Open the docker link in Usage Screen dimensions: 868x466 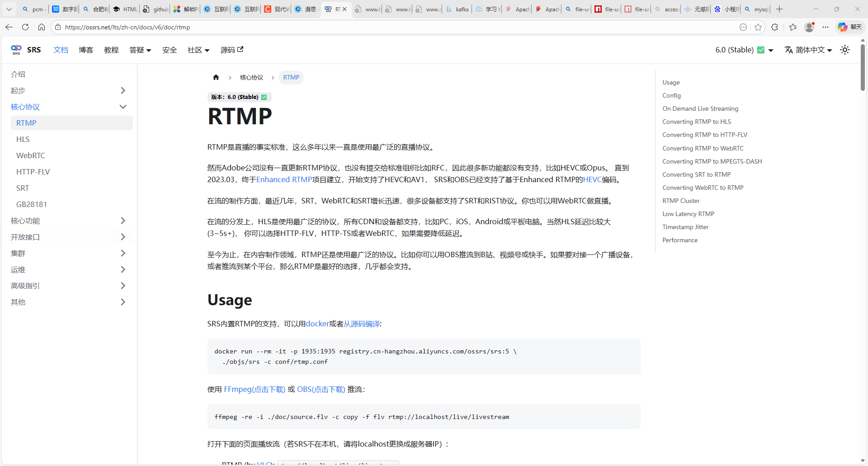pyautogui.click(x=317, y=324)
